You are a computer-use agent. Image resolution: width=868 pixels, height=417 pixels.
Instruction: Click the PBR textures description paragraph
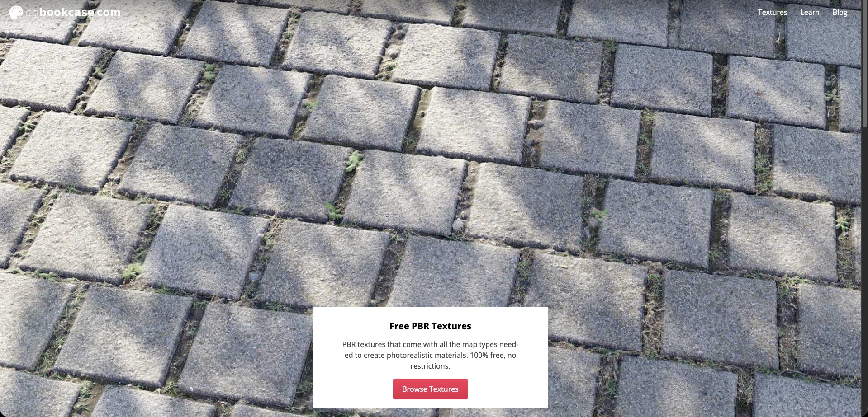430,355
